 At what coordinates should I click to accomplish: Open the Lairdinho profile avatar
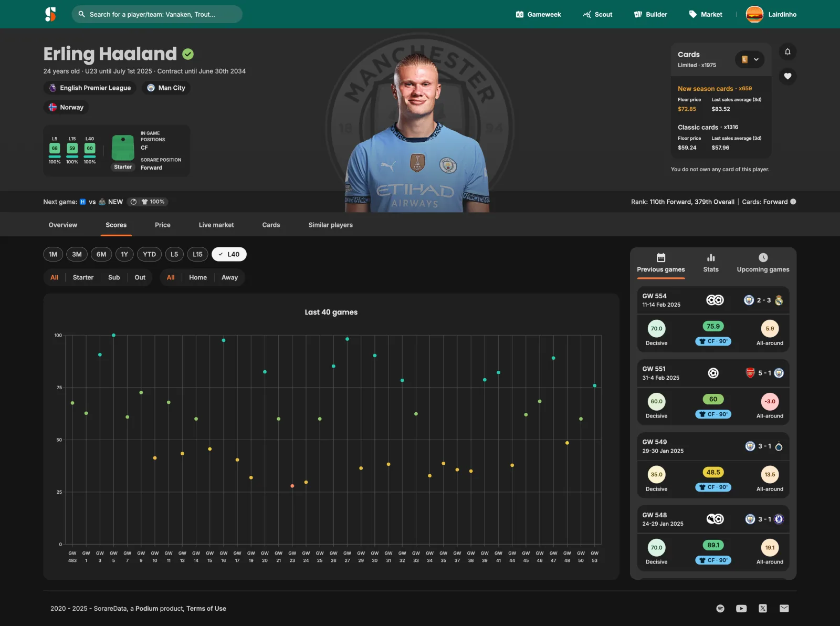pos(754,14)
